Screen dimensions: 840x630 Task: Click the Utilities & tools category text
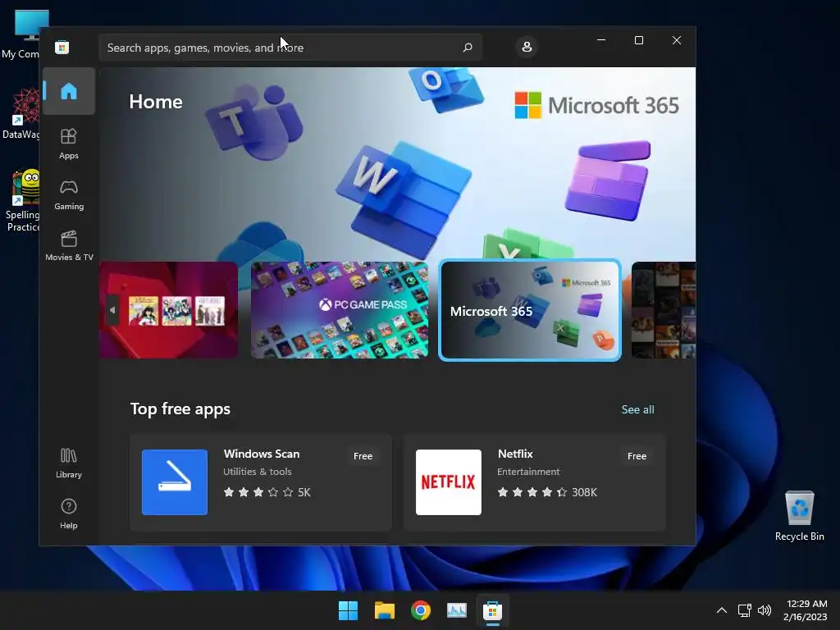(x=257, y=472)
